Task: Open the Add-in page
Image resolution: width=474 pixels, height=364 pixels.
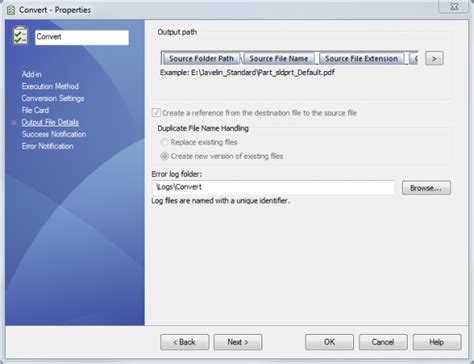Action: point(32,74)
